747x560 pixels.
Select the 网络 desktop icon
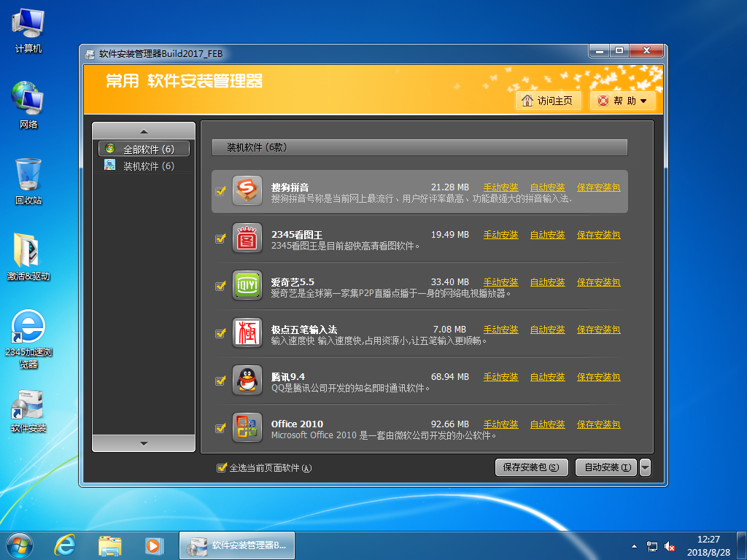[x=28, y=105]
